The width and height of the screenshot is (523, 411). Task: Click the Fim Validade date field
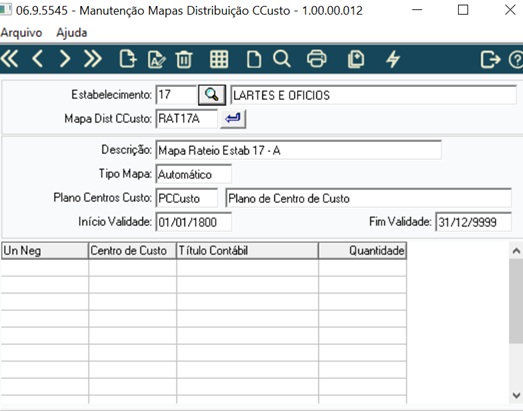click(473, 222)
